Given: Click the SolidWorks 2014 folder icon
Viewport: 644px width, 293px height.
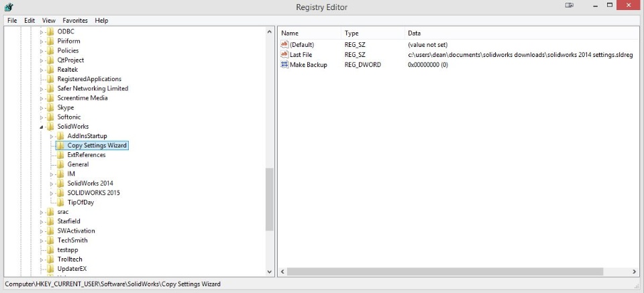Looking at the screenshot, I should (60, 183).
